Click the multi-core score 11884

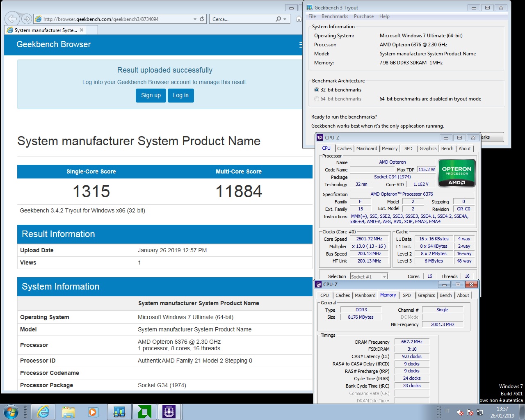click(x=239, y=192)
